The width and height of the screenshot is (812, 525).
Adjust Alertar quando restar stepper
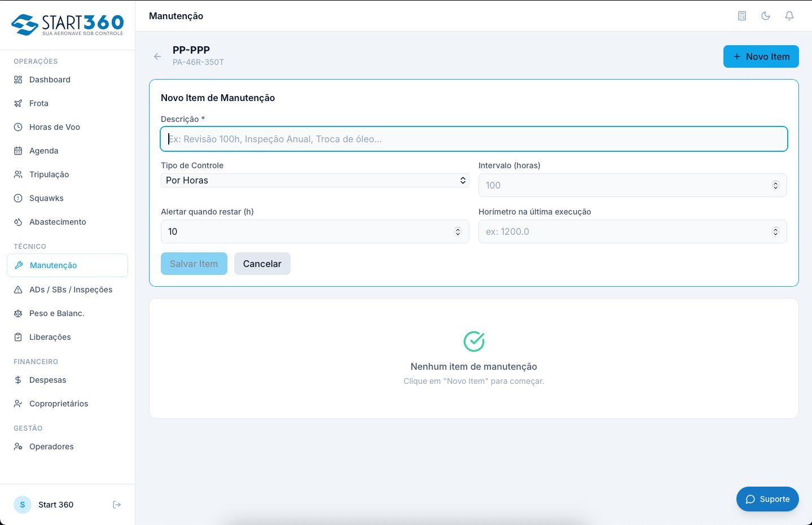458,231
